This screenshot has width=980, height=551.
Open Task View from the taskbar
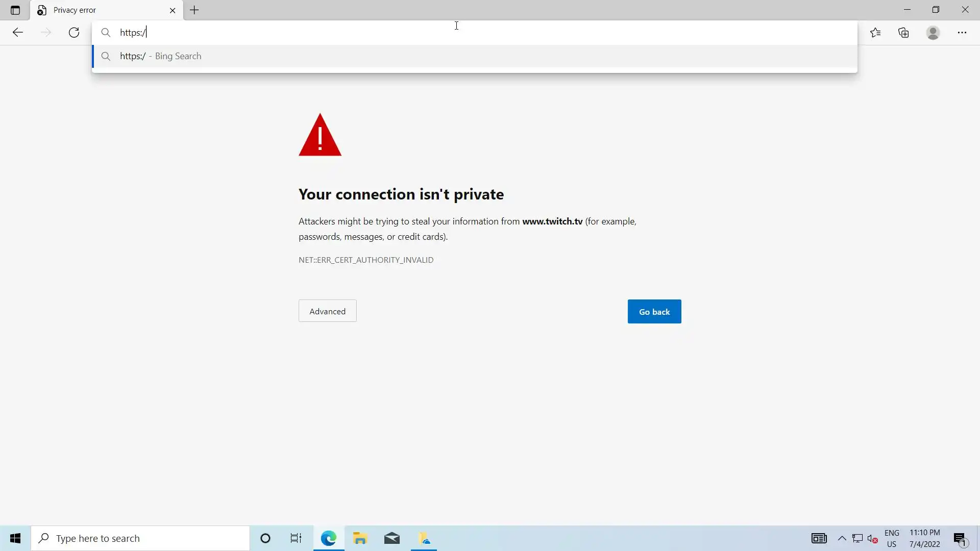click(296, 538)
